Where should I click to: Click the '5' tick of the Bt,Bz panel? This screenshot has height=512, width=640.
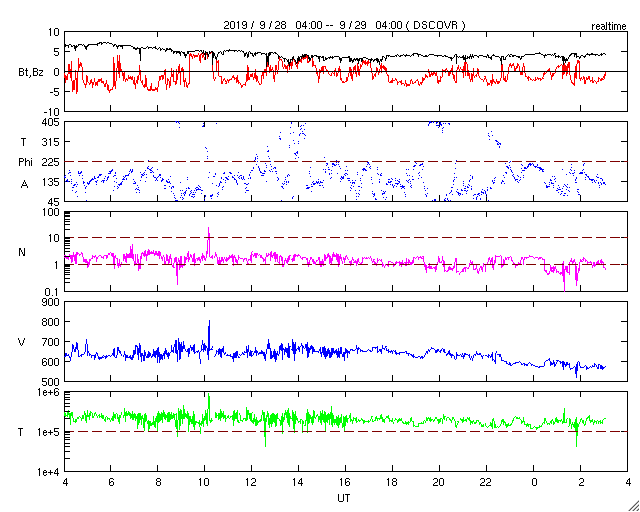(57, 52)
